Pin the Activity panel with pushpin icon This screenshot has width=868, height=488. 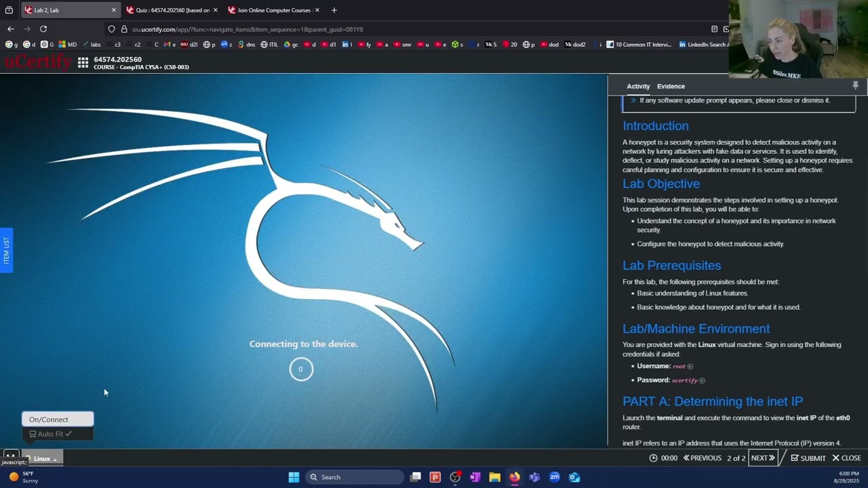855,85
